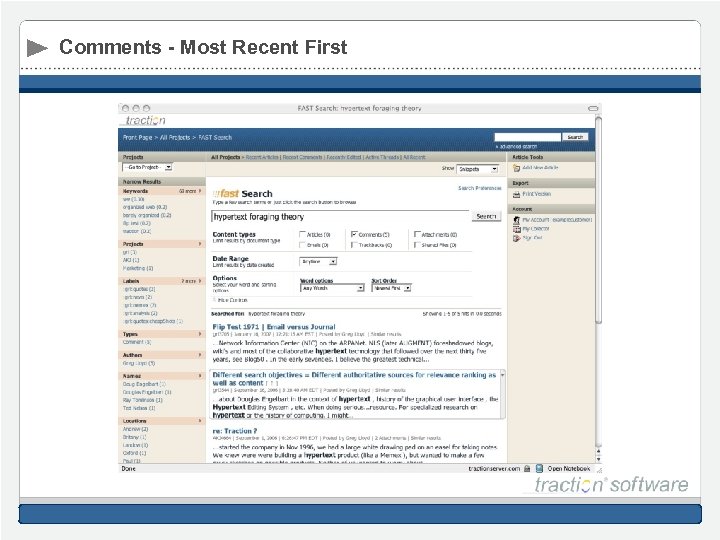The image size is (720, 540).
Task: Click the Hide Controls link
Action: [232, 300]
